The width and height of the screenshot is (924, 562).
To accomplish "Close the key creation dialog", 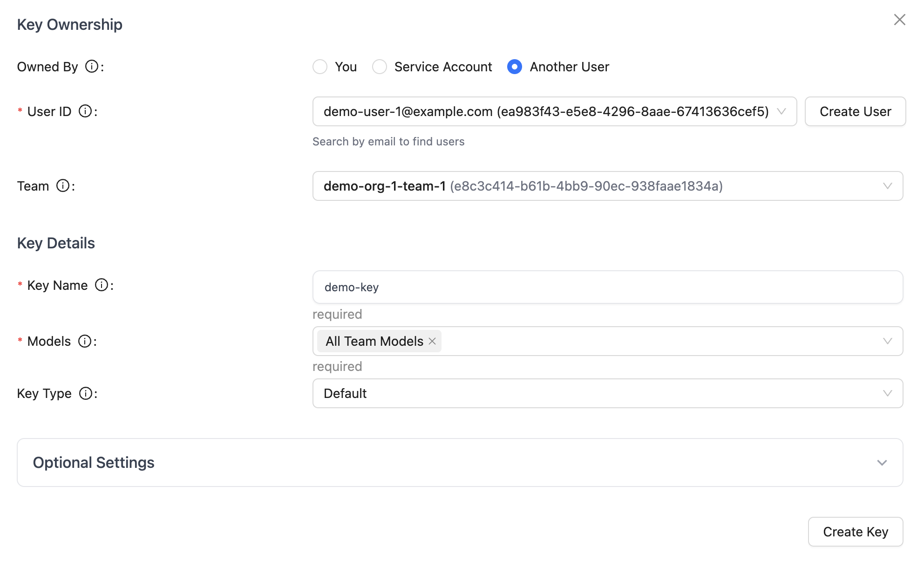I will [x=899, y=20].
